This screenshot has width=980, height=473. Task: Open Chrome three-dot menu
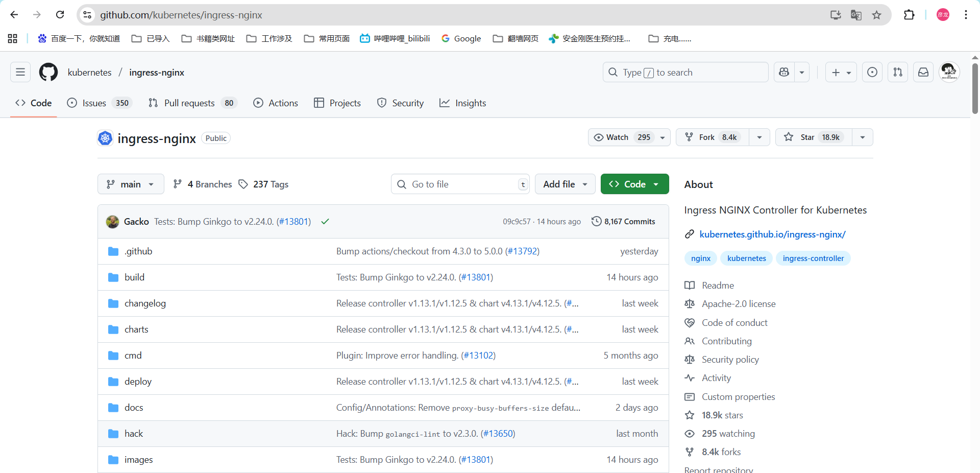966,15
